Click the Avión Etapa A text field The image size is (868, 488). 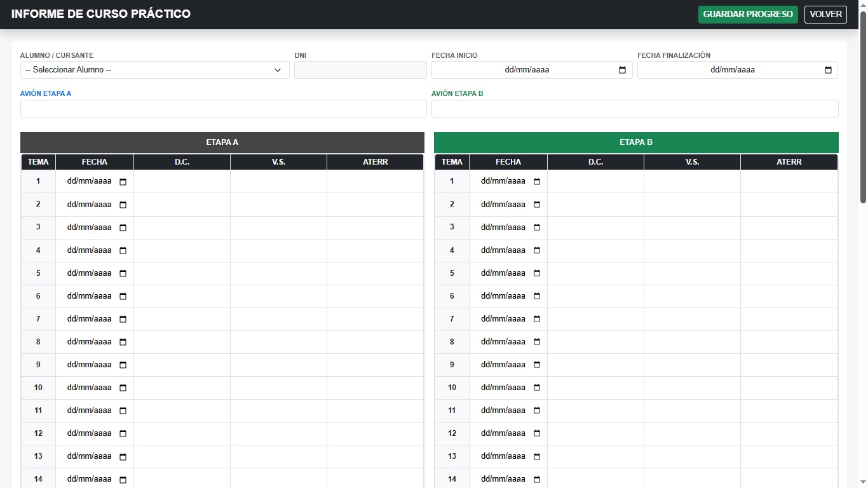[x=223, y=109]
